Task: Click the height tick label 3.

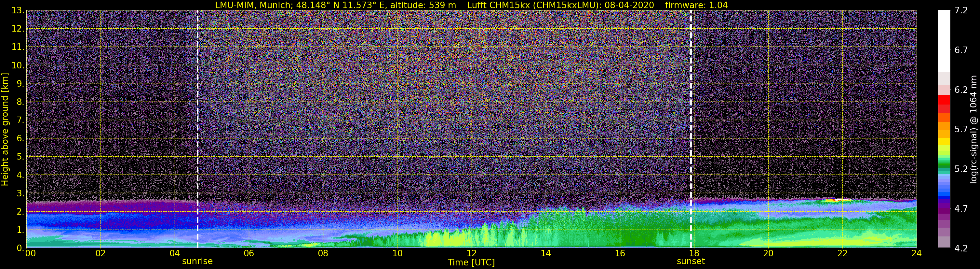Action: click(20, 193)
